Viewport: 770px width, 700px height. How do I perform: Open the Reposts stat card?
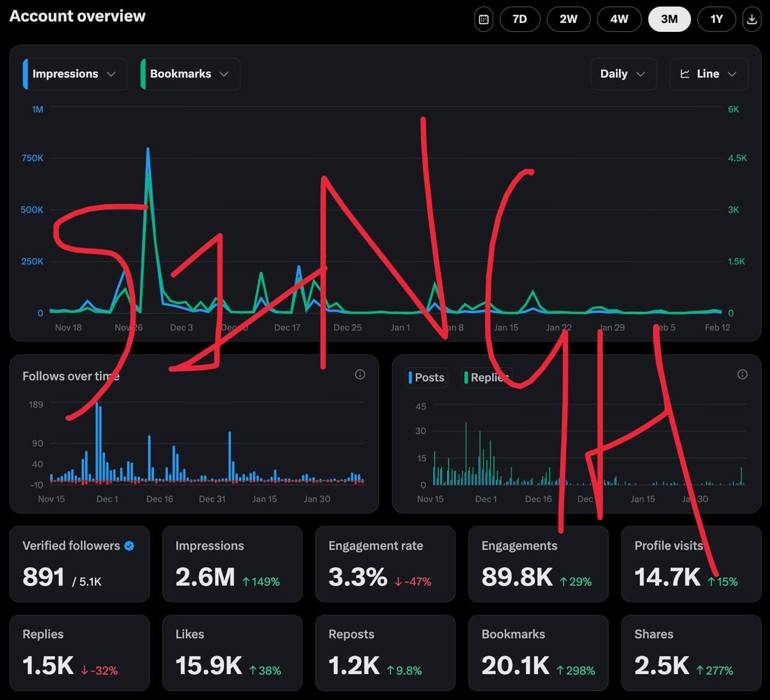tap(385, 652)
